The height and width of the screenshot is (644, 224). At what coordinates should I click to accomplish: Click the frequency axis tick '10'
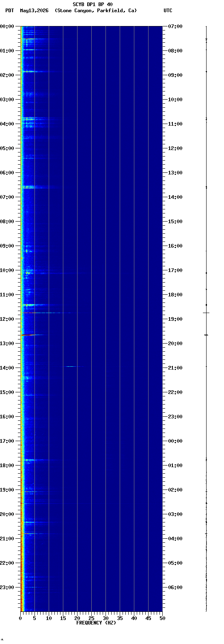[x=49, y=618]
